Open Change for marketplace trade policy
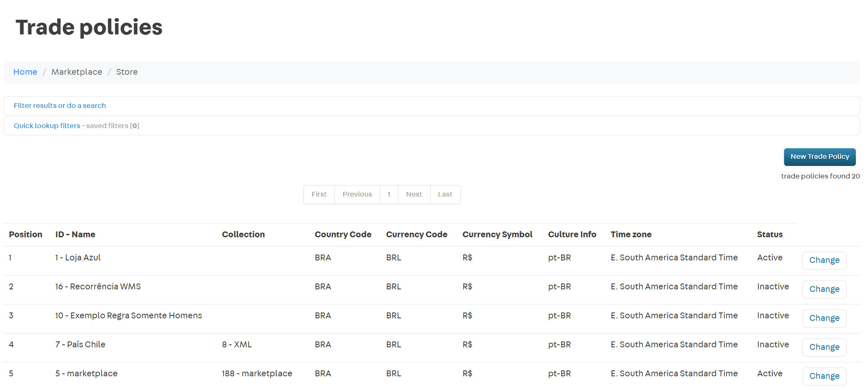This screenshot has width=868, height=391. 824,376
